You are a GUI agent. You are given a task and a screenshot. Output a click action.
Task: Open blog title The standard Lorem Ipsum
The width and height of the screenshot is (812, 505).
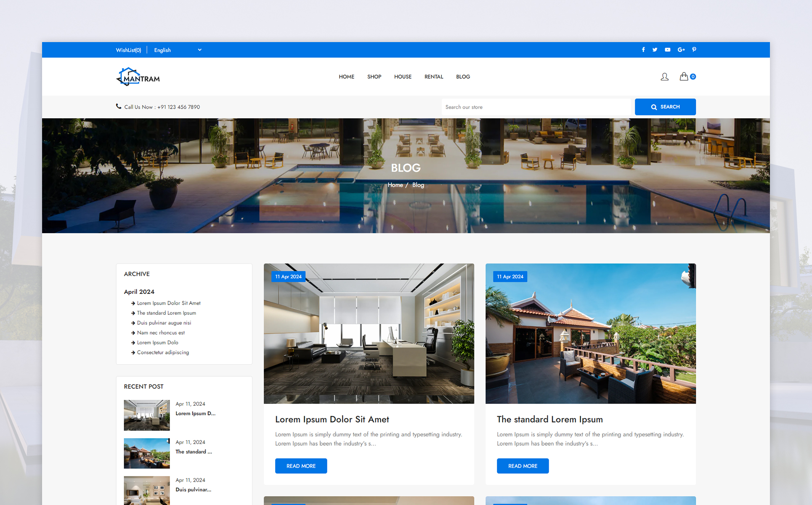[x=550, y=420]
